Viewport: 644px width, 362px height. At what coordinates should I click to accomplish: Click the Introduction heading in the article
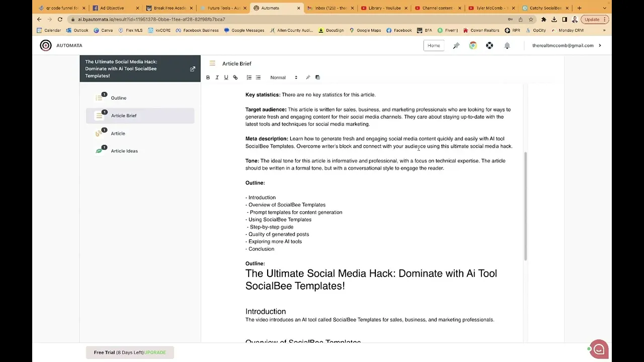click(266, 311)
